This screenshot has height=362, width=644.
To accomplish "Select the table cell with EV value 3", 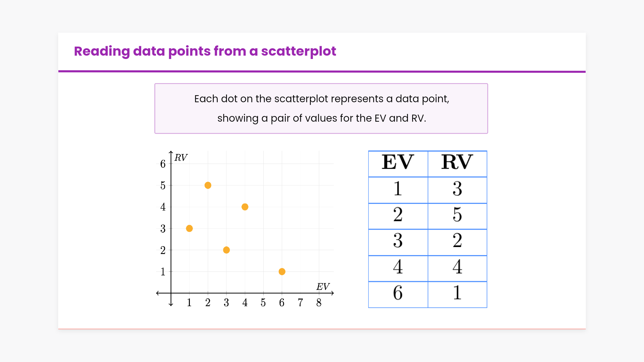I will tap(398, 242).
